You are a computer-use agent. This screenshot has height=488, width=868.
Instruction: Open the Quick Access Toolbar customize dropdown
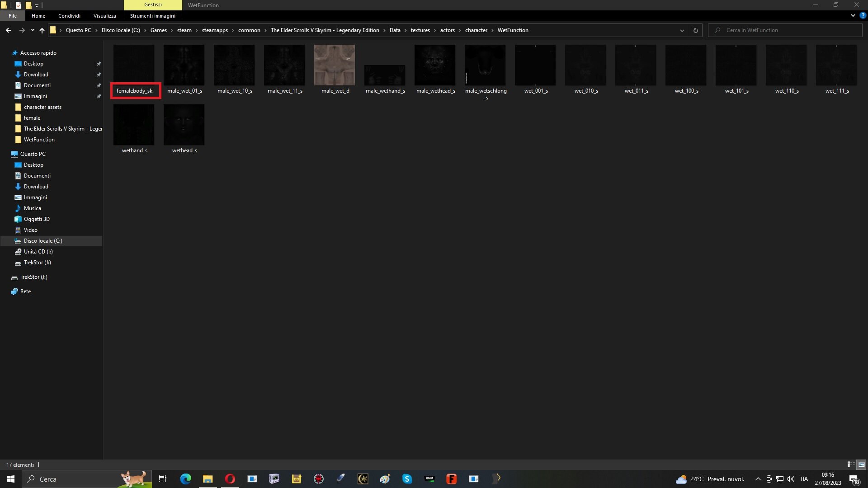(x=37, y=5)
